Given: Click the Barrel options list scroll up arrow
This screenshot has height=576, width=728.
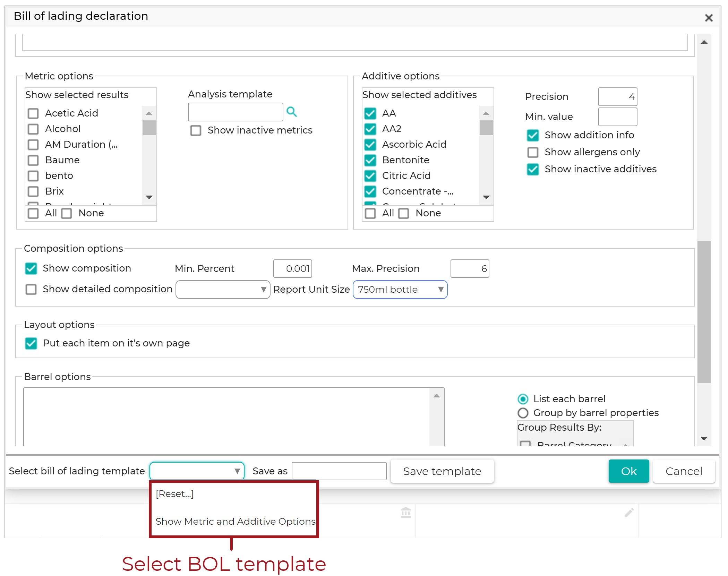Looking at the screenshot, I should pyautogui.click(x=437, y=396).
